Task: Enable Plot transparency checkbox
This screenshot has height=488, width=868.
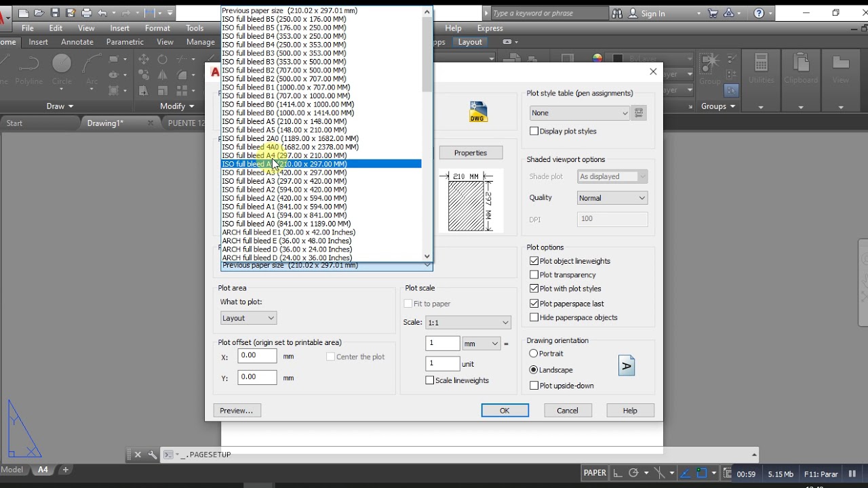Action: point(534,274)
